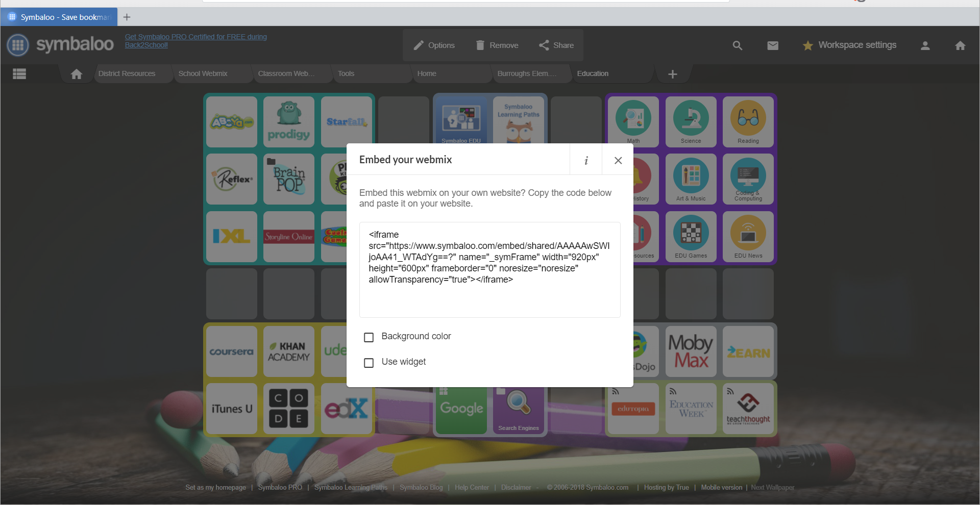980x505 pixels.
Task: Open the Symbaloo PRO Certified promo link
Action: 196,41
